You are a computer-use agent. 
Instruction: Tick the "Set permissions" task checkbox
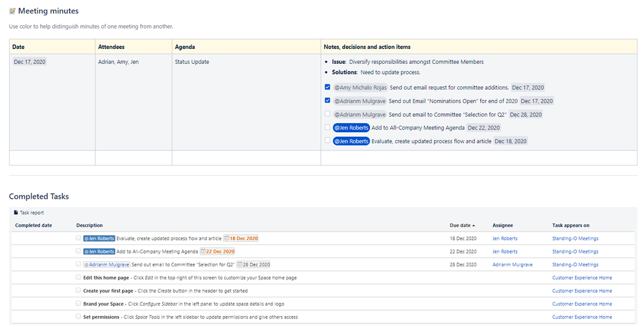pos(78,317)
